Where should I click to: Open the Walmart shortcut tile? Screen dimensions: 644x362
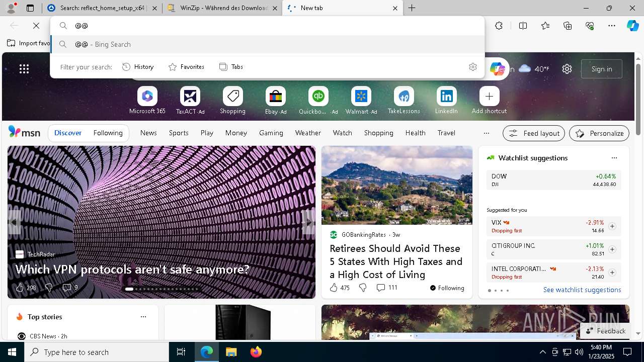coord(361,101)
